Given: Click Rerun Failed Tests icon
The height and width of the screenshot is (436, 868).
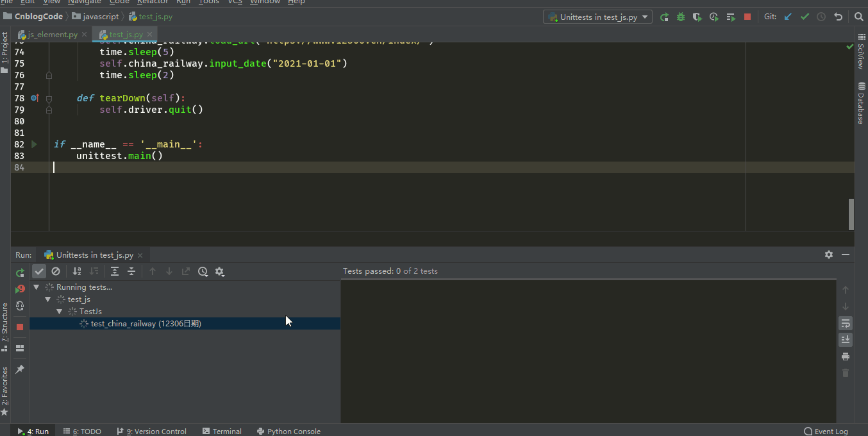Looking at the screenshot, I should pos(20,289).
